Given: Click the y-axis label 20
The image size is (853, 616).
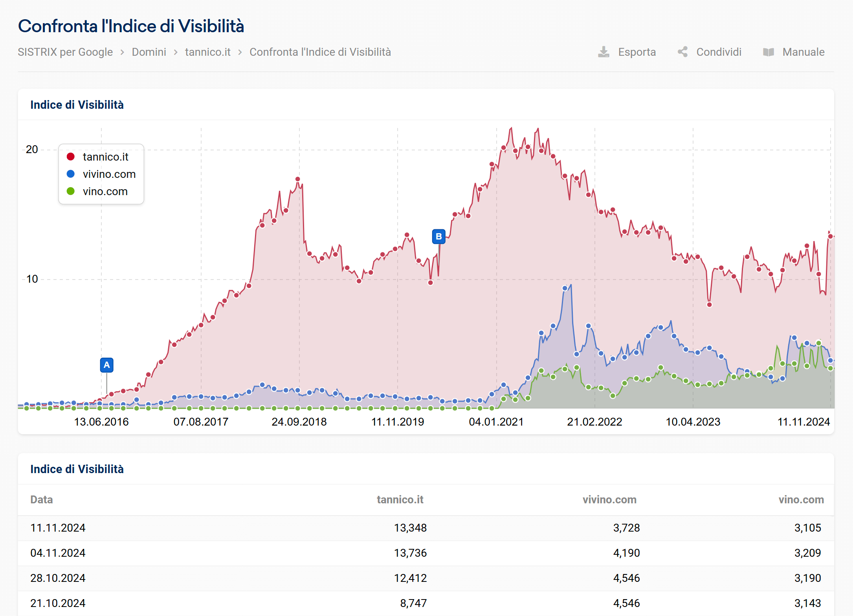Looking at the screenshot, I should [32, 150].
